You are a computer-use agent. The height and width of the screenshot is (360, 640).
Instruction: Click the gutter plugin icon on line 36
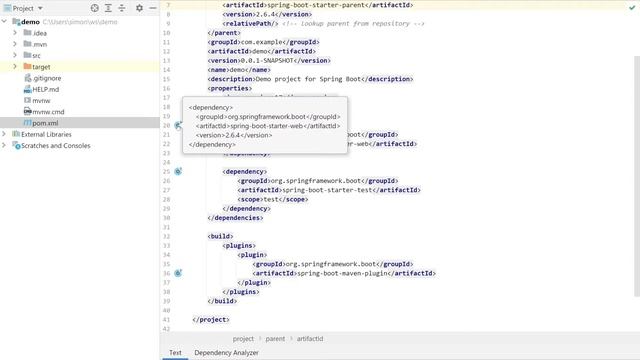tap(178, 273)
